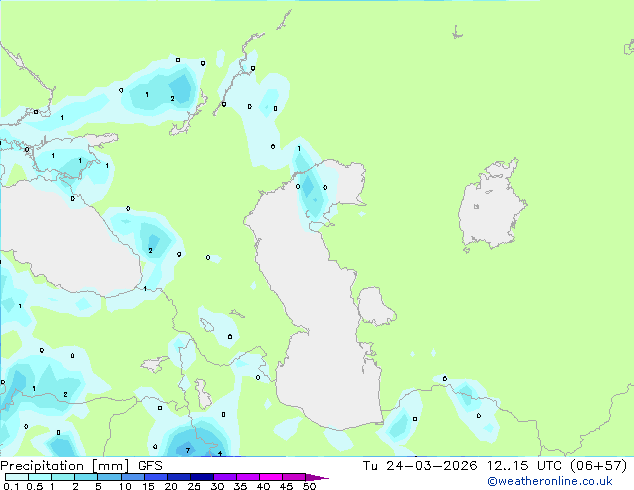634x490 pixels.
Task: Click the legend label 50
Action: coord(309,486)
